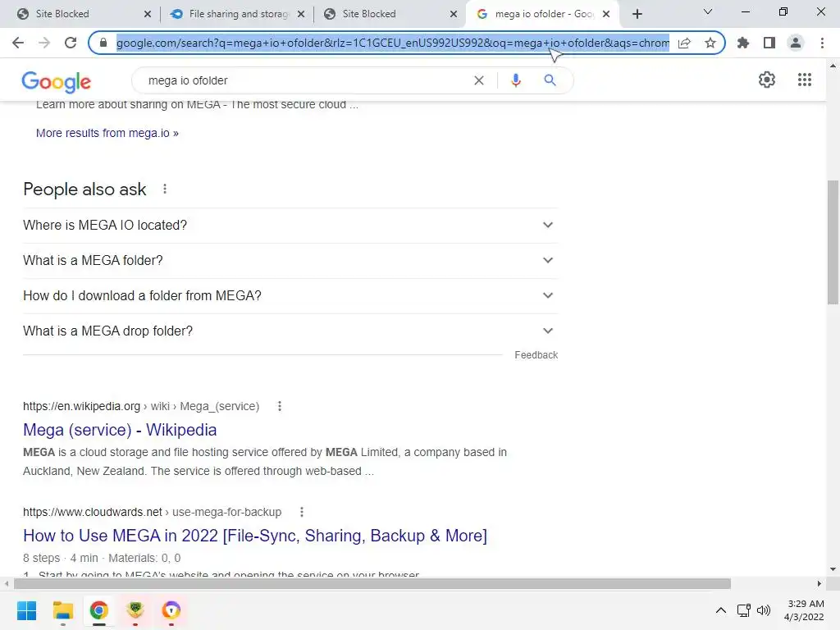Submit search with magnifier icon

[x=550, y=80]
